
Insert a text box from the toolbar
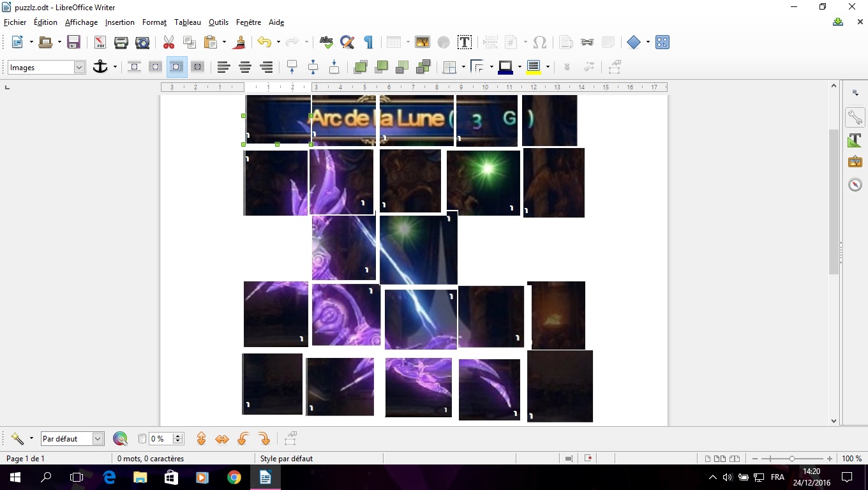coord(465,43)
